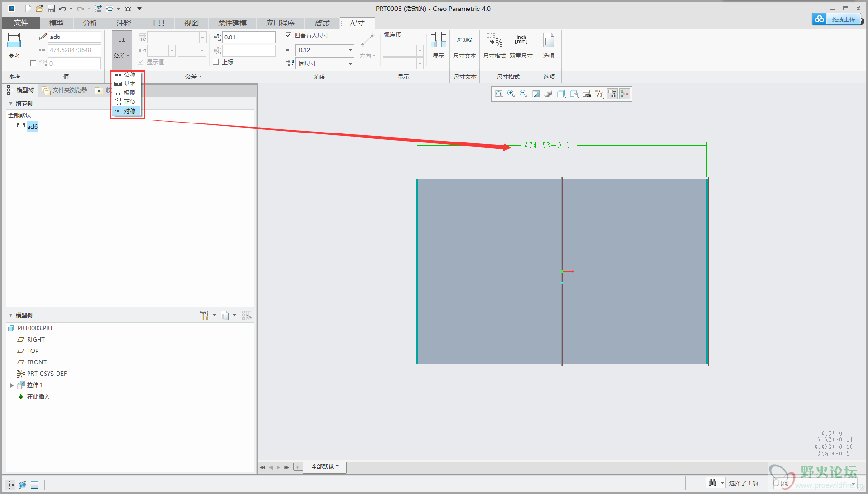868x494 pixels.
Task: Select 对称 tolerance option
Action: [125, 111]
